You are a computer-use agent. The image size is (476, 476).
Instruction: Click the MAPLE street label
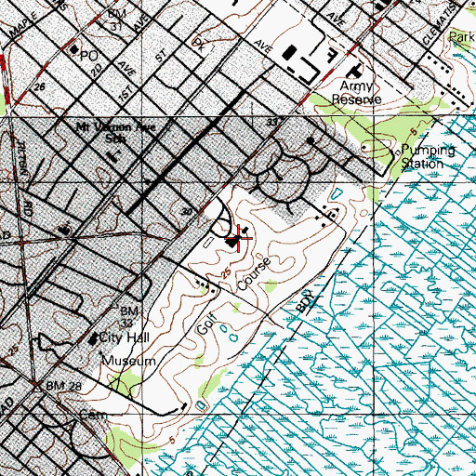pyautogui.click(x=24, y=25)
